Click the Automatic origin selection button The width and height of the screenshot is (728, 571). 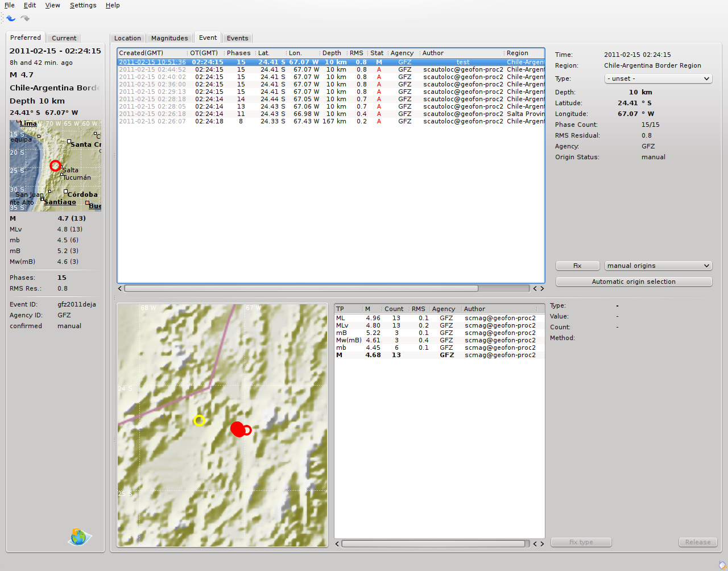tap(634, 282)
